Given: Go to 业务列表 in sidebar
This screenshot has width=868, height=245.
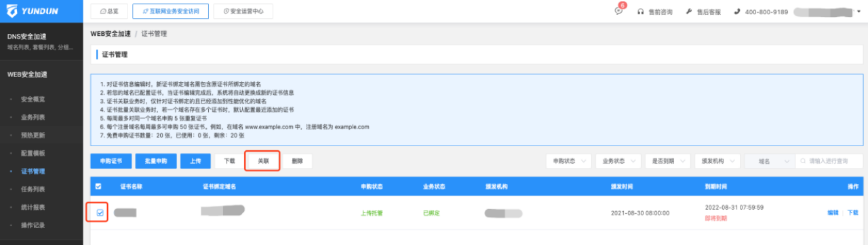Looking at the screenshot, I should click(x=33, y=117).
